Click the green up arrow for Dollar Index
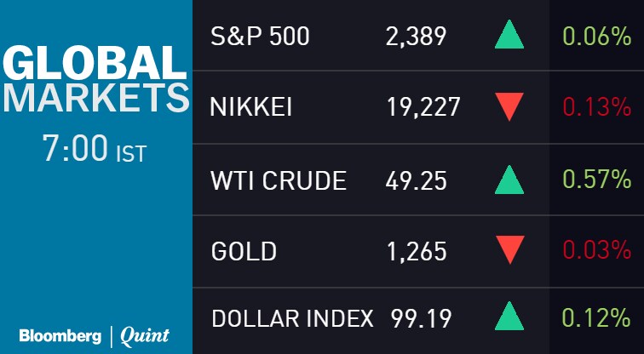Viewport: 644px width, 354px height. point(509,317)
